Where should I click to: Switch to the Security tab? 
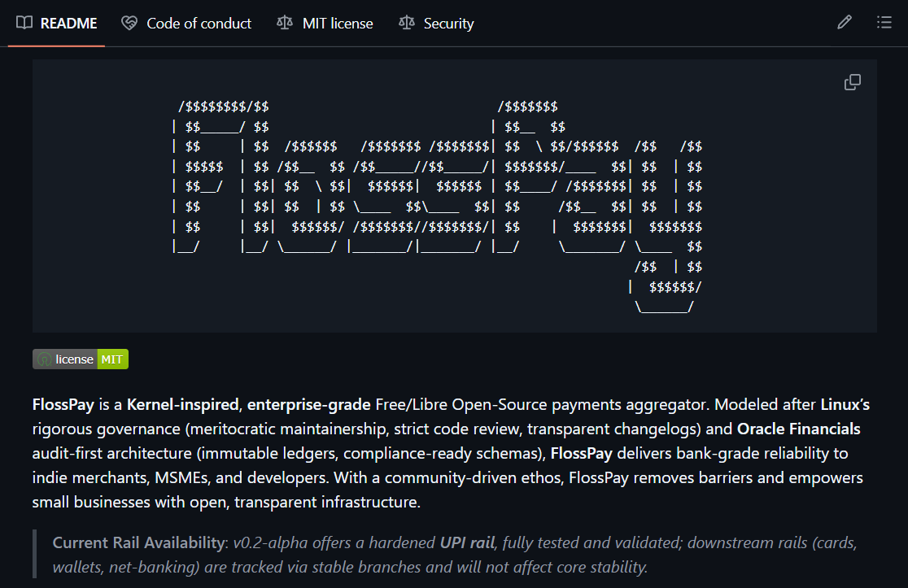436,23
